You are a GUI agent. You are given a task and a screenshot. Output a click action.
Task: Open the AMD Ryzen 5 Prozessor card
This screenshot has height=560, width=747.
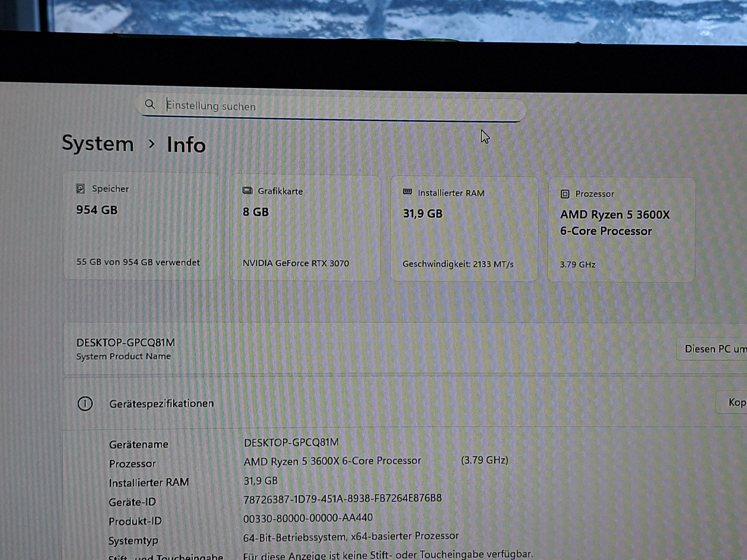(x=621, y=230)
